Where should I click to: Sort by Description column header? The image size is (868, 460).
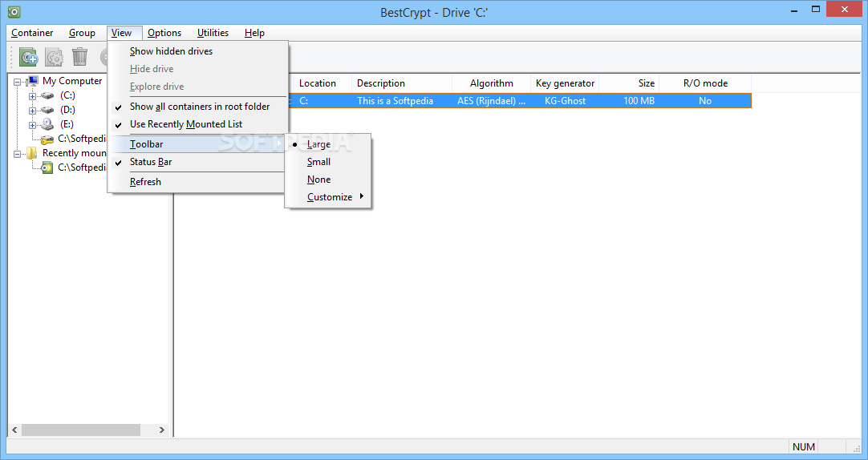click(402, 83)
